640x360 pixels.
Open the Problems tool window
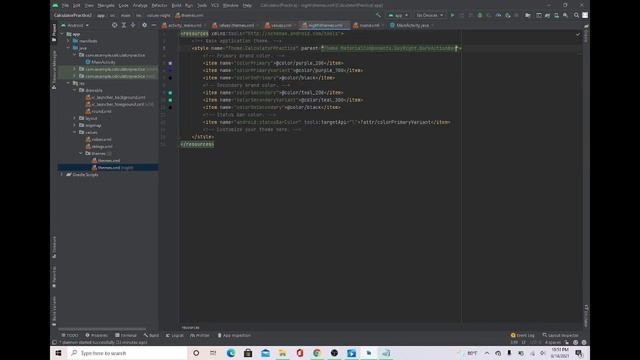97,336
